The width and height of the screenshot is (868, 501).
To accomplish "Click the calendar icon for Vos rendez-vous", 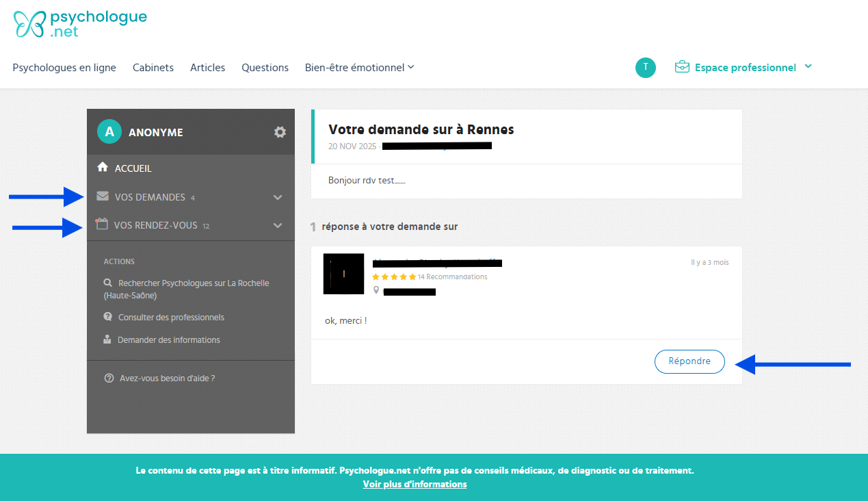I will [102, 224].
